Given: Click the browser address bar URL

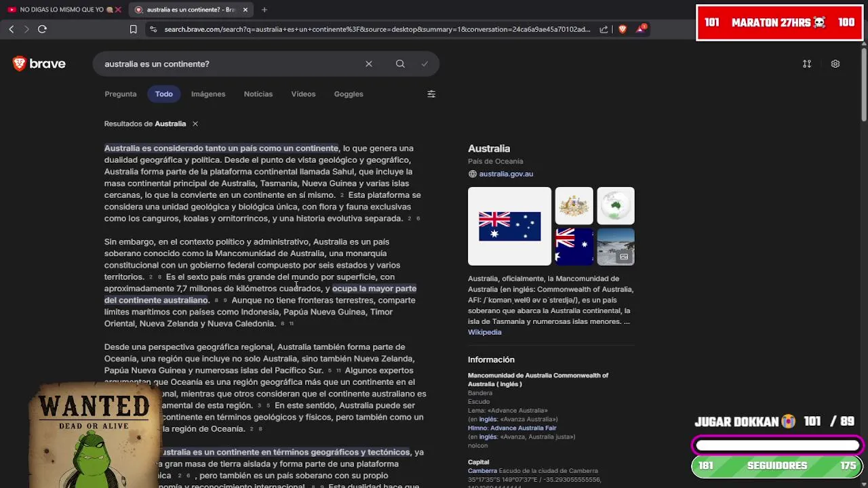Looking at the screenshot, I should (377, 29).
